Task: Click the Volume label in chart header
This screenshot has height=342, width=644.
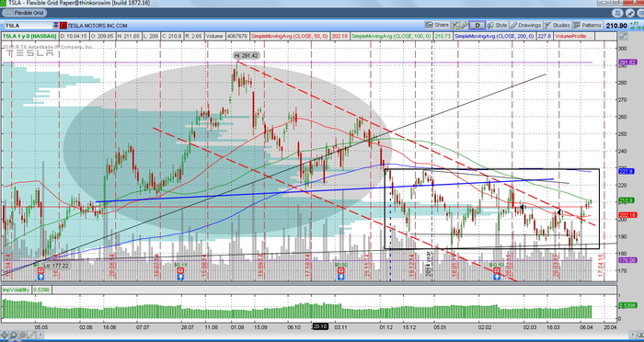Action: pos(214,37)
